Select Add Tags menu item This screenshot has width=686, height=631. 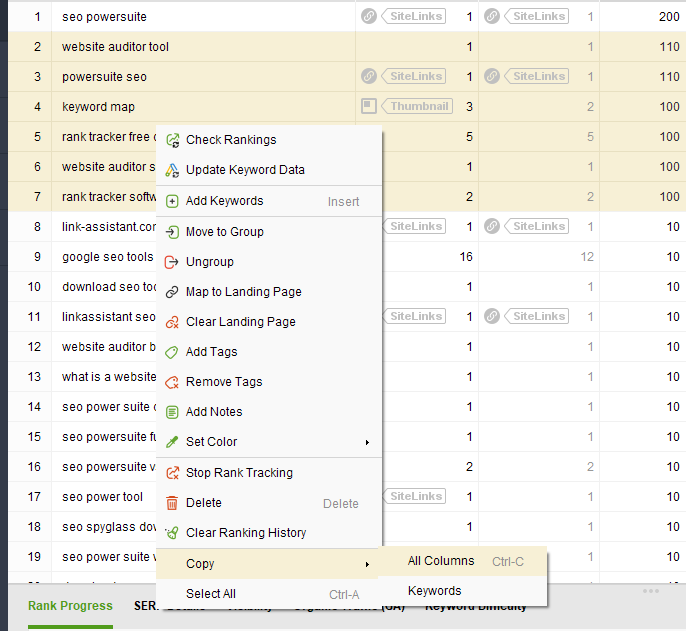269,352
